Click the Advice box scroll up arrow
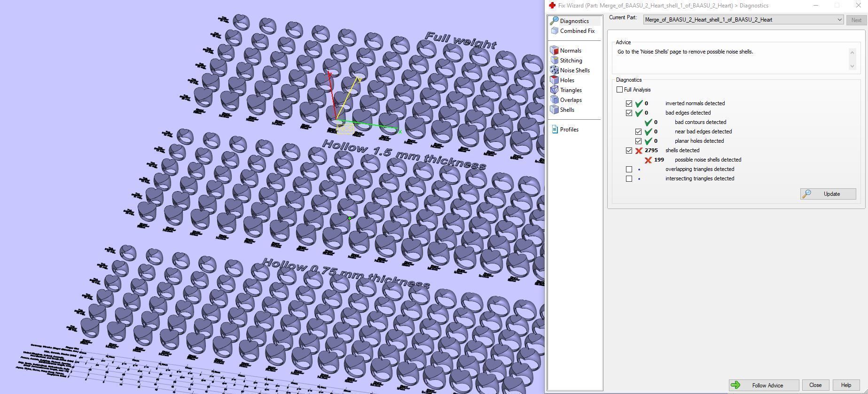The image size is (868, 394). pyautogui.click(x=852, y=52)
